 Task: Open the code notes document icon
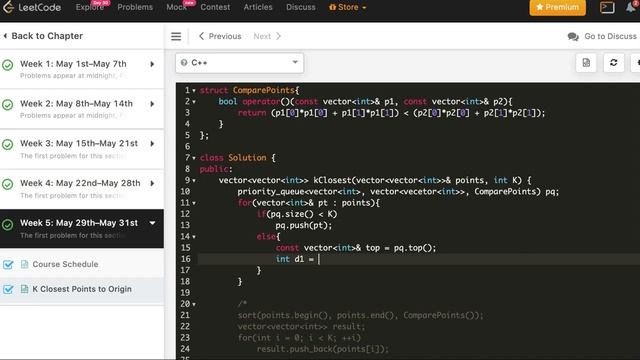pos(586,62)
